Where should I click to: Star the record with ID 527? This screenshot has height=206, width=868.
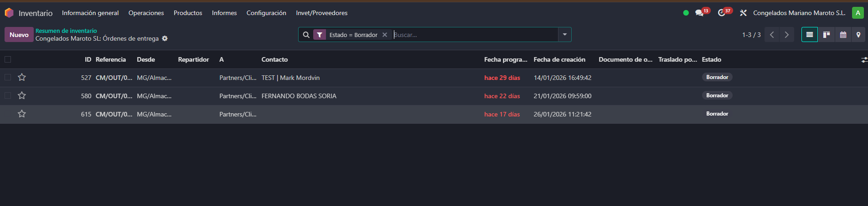(22, 77)
